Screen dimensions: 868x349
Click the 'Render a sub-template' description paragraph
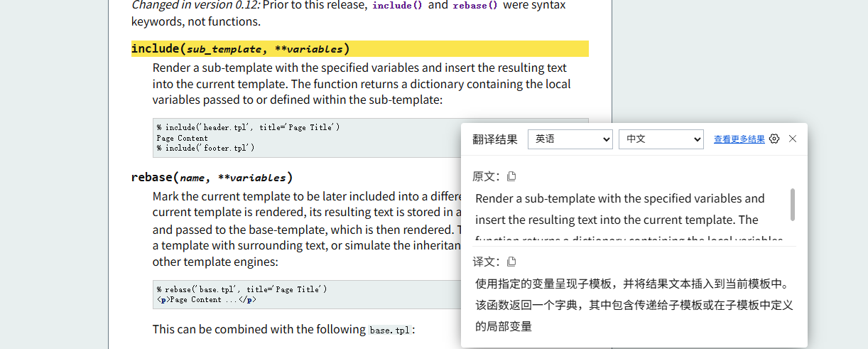coord(361,84)
